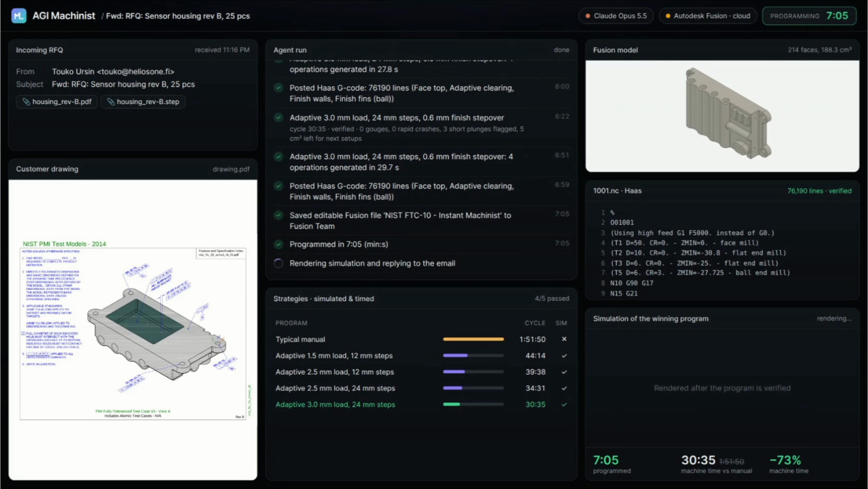The width and height of the screenshot is (868, 489).
Task: Click the check icon on the 6:51 Adaptive step
Action: point(278,157)
